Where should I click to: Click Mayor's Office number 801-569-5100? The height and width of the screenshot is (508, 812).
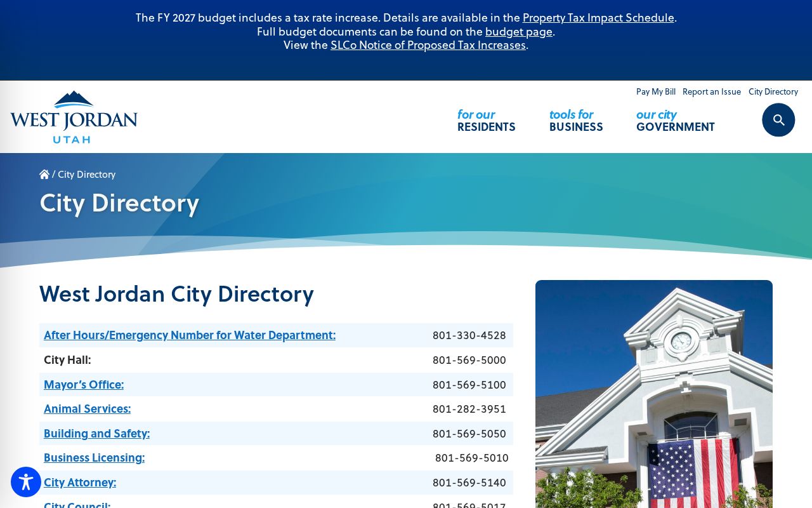[x=469, y=385]
